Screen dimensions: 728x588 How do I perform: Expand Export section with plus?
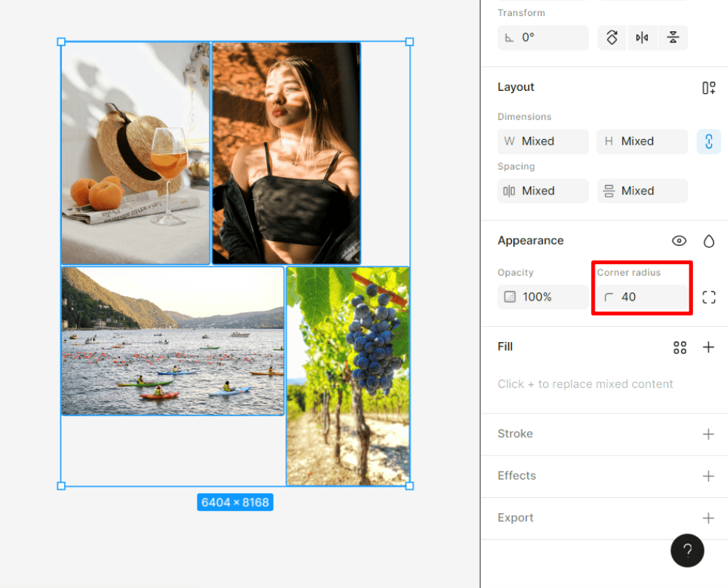708,518
